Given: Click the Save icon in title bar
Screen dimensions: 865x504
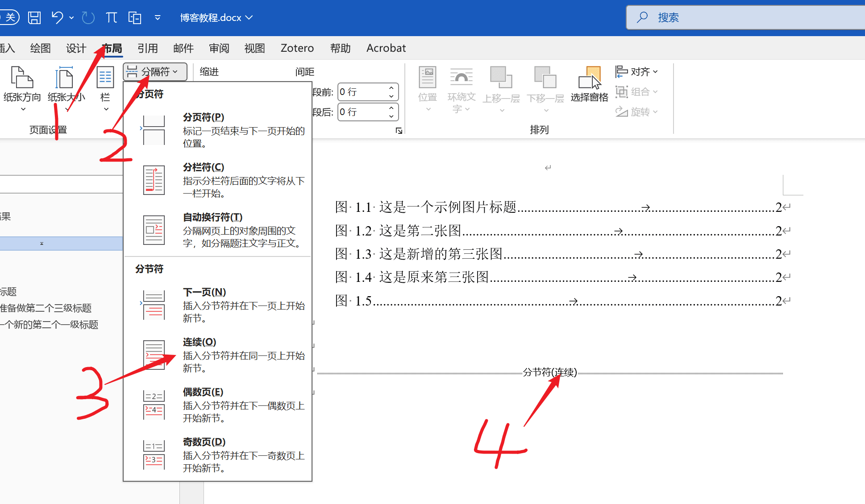Looking at the screenshot, I should pos(34,18).
